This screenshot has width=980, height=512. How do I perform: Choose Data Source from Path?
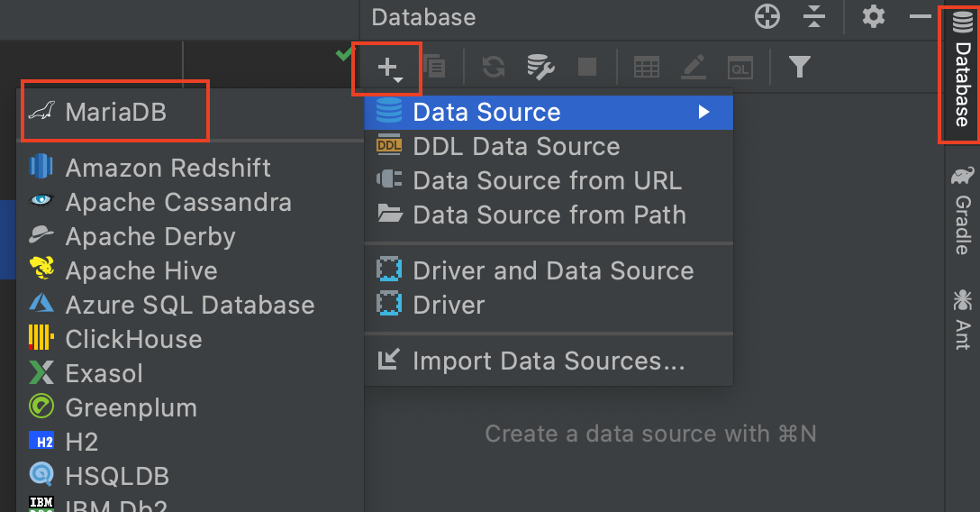(549, 215)
